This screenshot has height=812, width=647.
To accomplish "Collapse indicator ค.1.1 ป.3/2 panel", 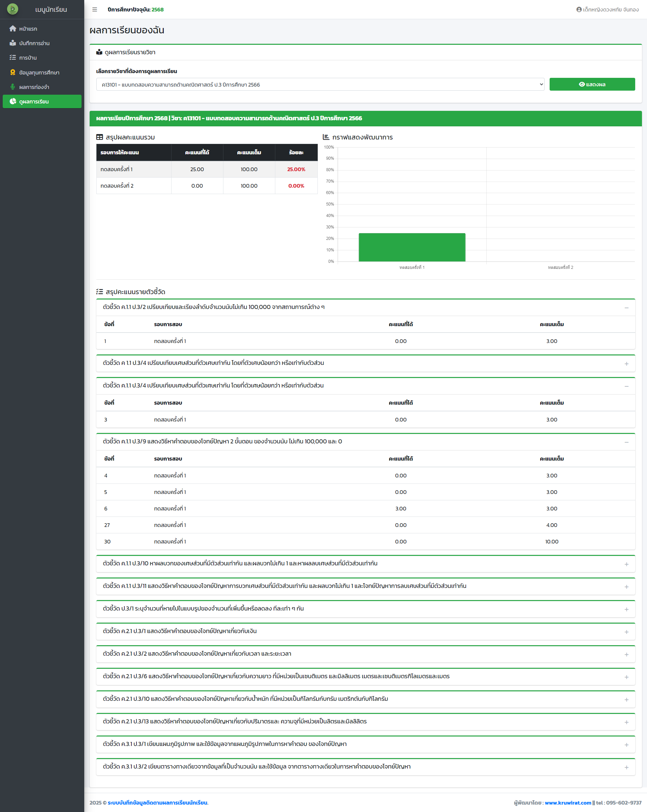I will coord(626,308).
